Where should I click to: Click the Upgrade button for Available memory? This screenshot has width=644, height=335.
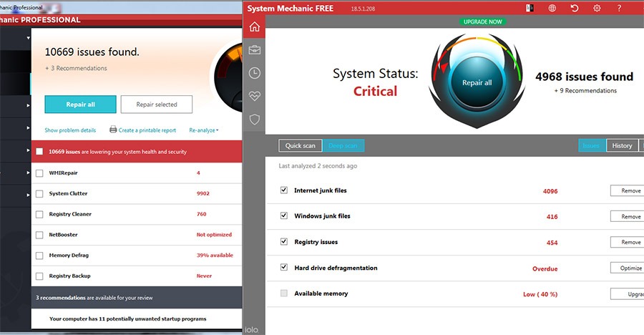pos(627,294)
